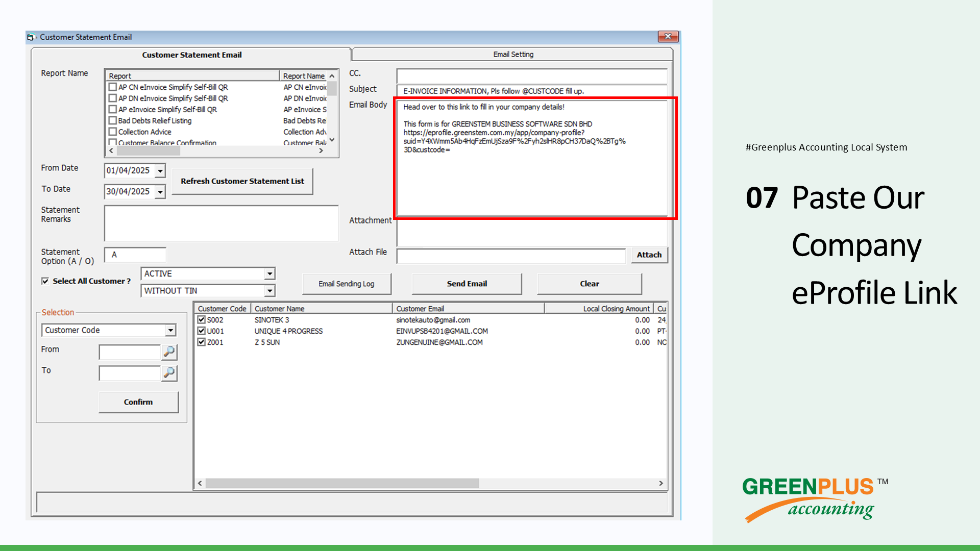Click the From customer code input
Viewport: 980px width, 551px height.
coord(130,352)
